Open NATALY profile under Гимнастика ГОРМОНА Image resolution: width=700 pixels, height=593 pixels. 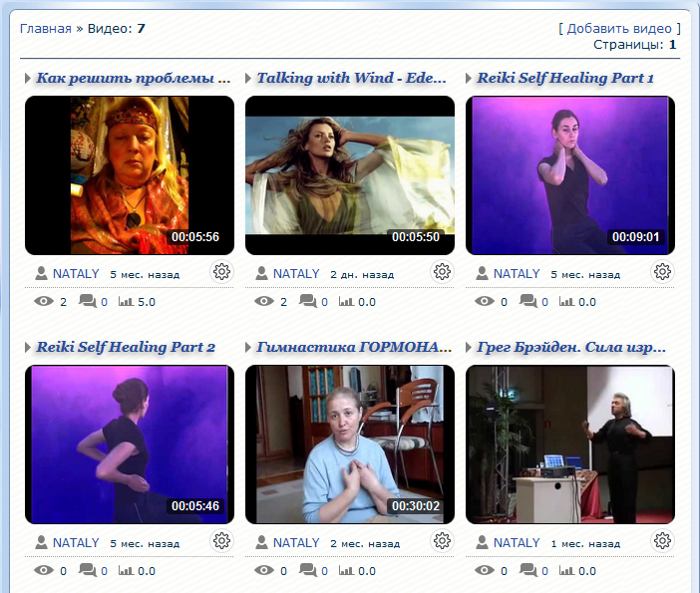296,542
